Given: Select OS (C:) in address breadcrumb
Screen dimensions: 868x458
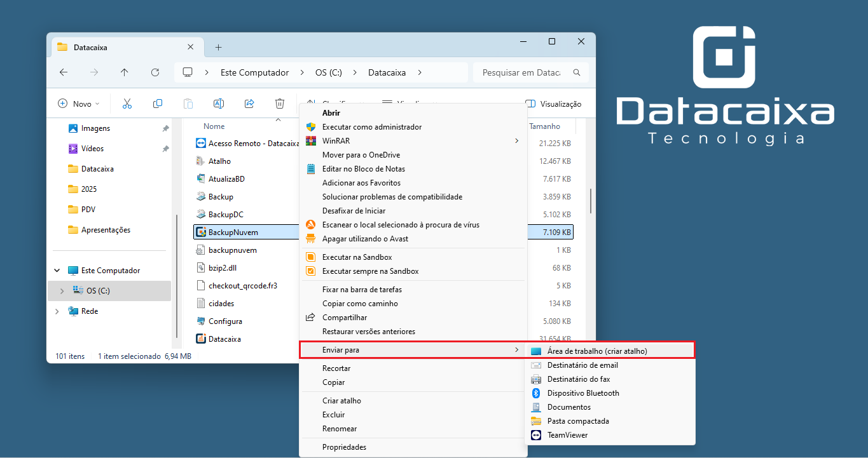Looking at the screenshot, I should pos(329,72).
